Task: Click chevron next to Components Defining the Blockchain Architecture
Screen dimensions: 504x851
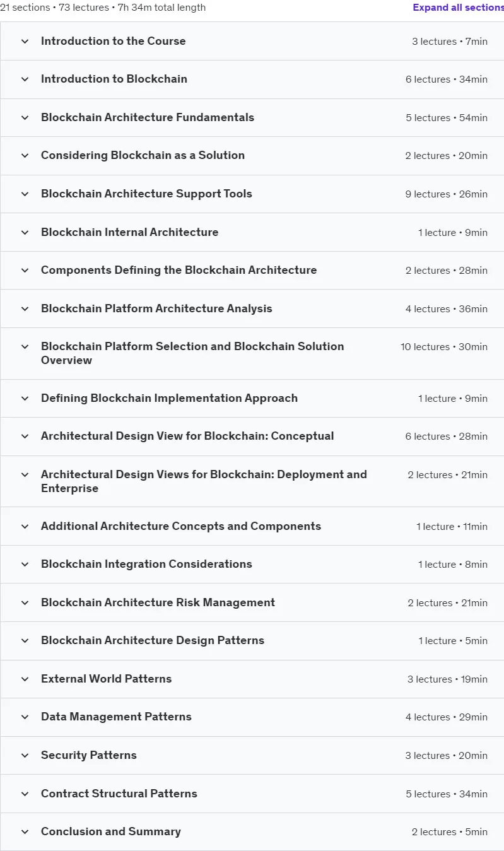Action: coord(25,270)
